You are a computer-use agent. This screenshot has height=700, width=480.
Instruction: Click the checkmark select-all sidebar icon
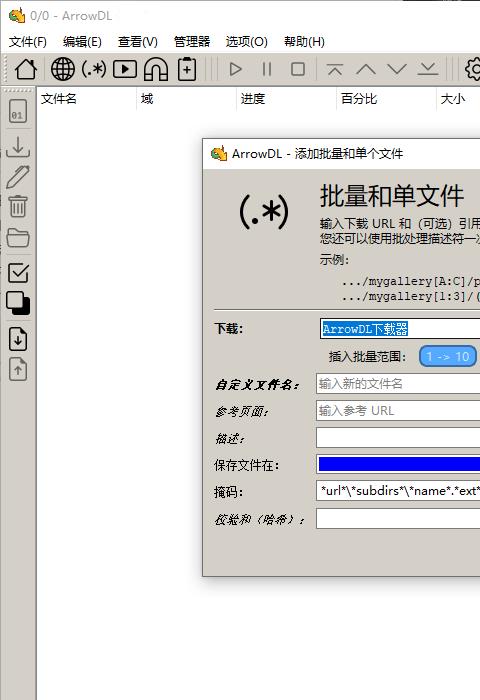[x=18, y=273]
